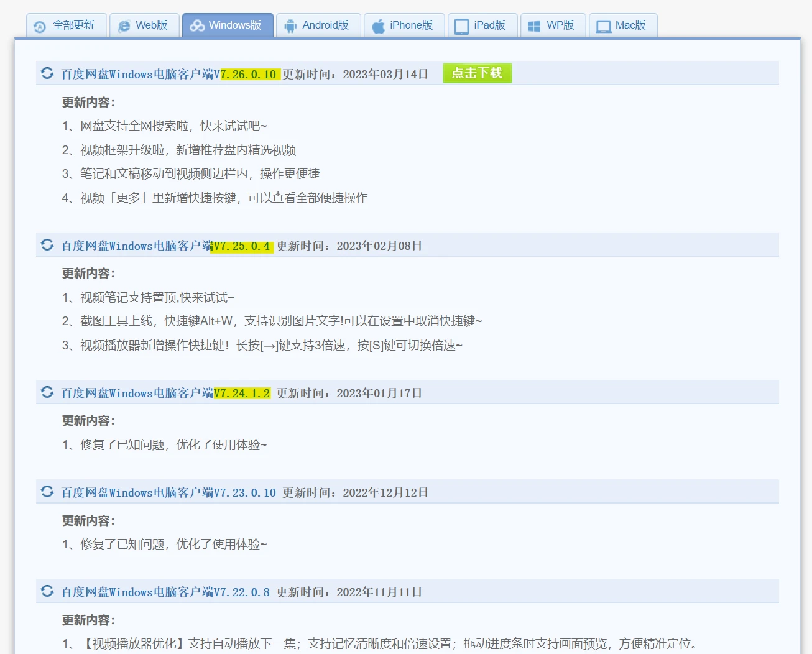Image resolution: width=812 pixels, height=654 pixels.
Task: Click 更新内容 heading under V7.22.0.8
Action: click(88, 620)
